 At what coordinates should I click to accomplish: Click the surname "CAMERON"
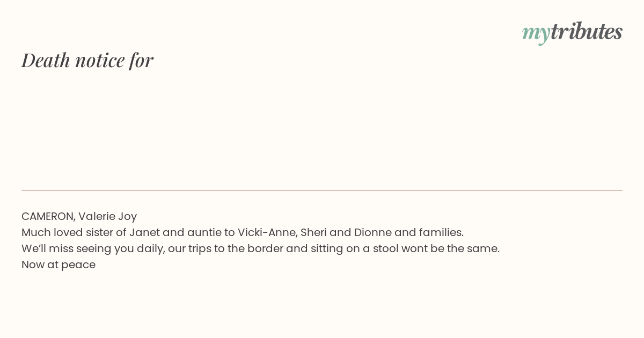(x=48, y=216)
